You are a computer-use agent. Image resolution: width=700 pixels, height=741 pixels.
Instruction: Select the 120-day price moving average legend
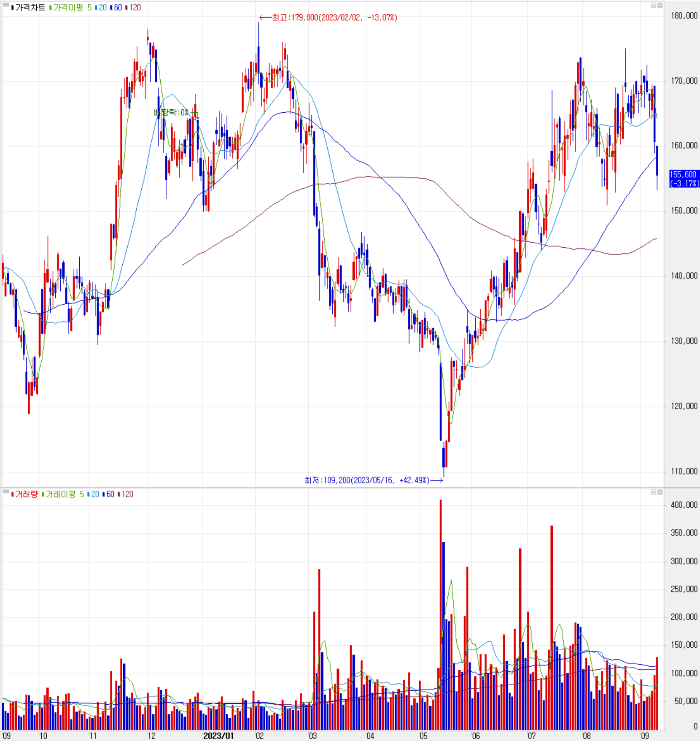tap(133, 8)
